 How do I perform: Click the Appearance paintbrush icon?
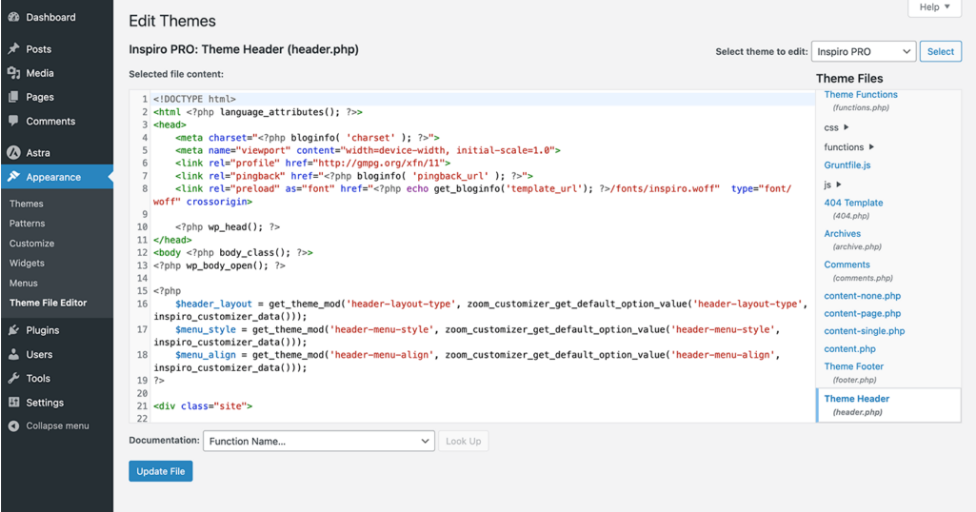coord(13,177)
